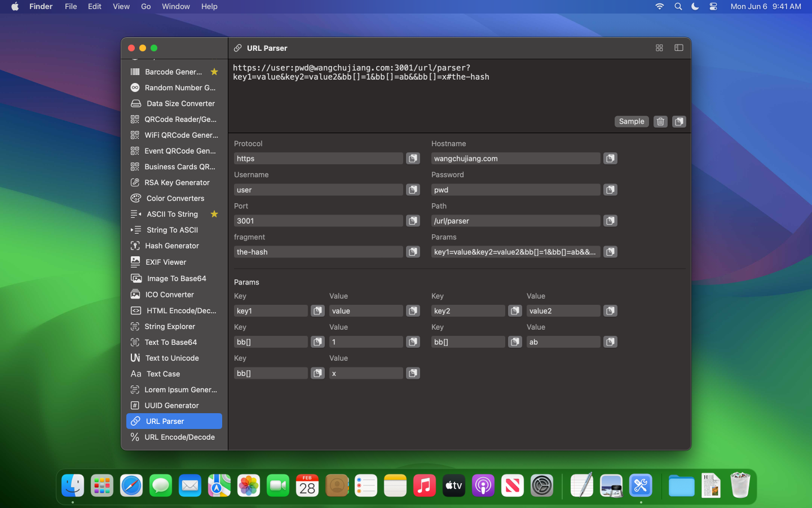Select Image To Base64
Viewport: 812px width, 508px height.
pyautogui.click(x=174, y=278)
